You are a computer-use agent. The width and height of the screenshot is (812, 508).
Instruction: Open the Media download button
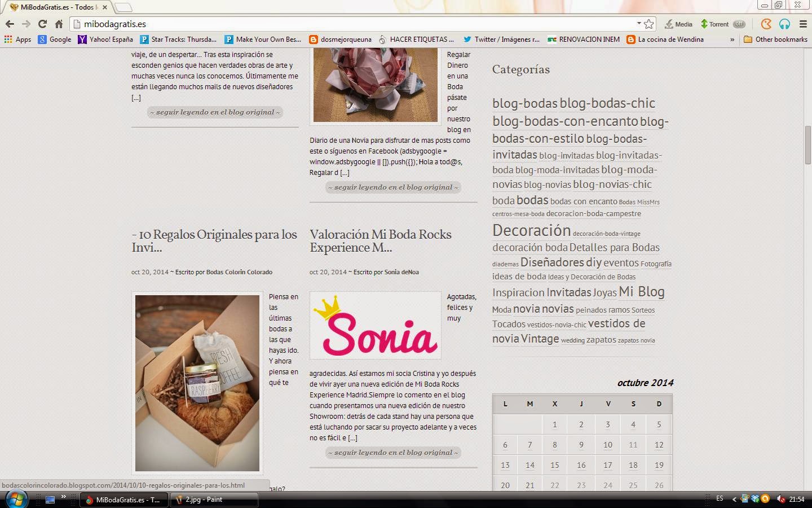click(678, 24)
